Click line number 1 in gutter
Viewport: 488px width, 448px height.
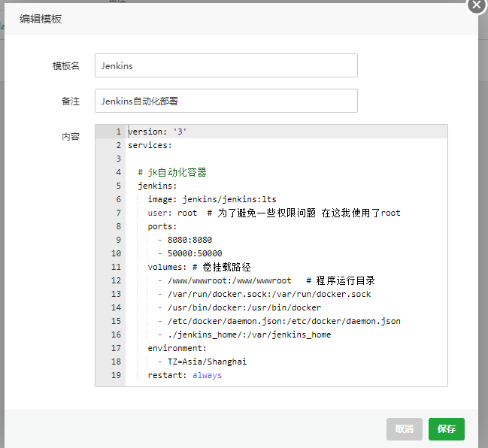(119, 132)
